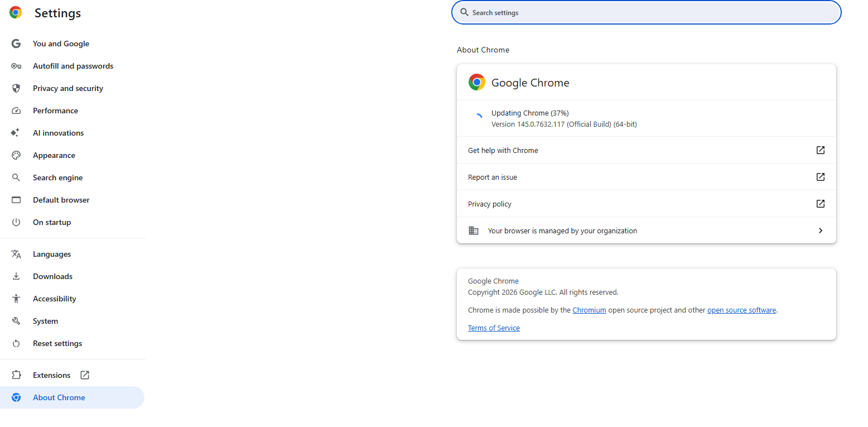Open the Terms of Service link
The height and width of the screenshot is (427, 868).
493,328
